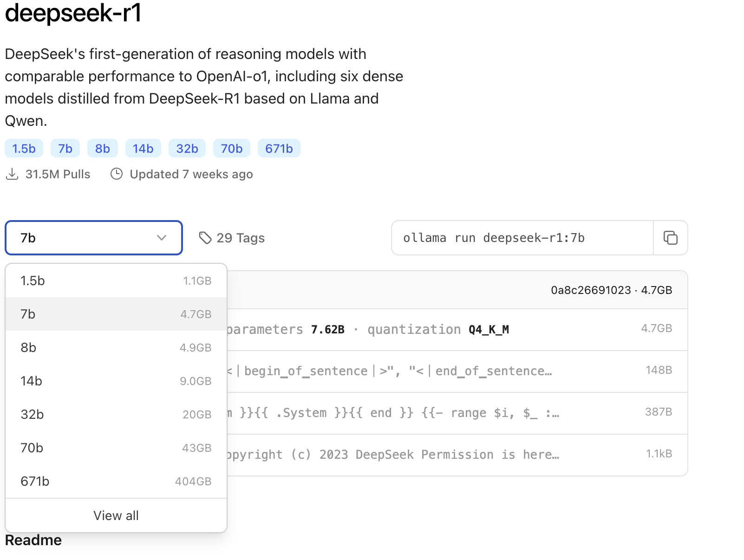
Task: Click the ollama run deepseek-r1:7b command field
Action: [x=522, y=238]
